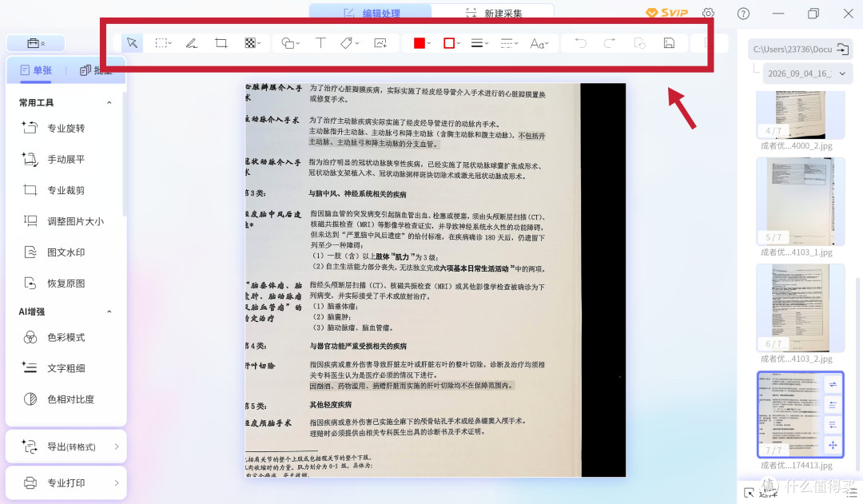The image size is (863, 504).
Task: Click file name 成者优...4103_1.jpg
Action: pos(797,252)
